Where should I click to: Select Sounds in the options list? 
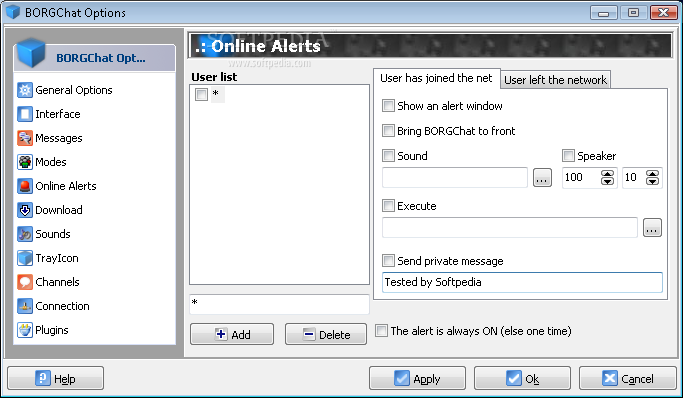coord(53,234)
